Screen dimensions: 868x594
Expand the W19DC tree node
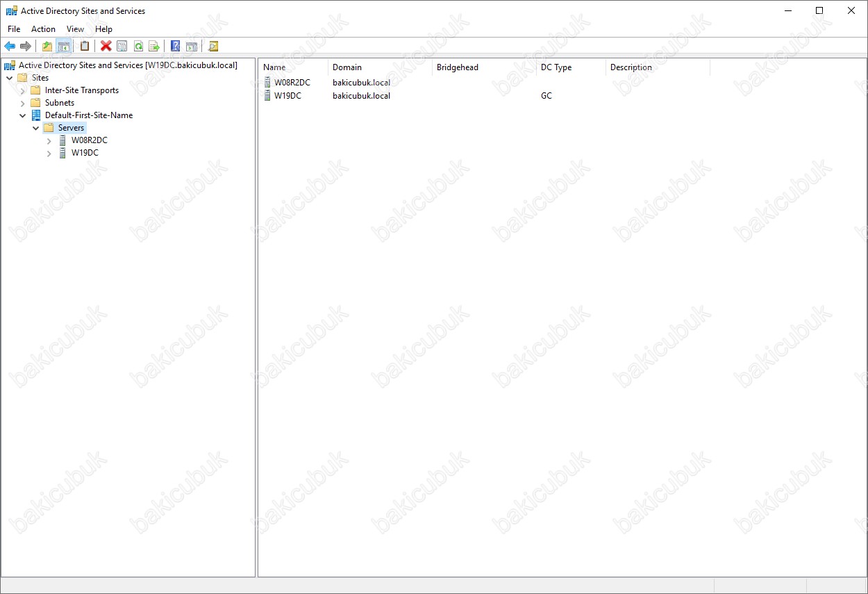(49, 153)
